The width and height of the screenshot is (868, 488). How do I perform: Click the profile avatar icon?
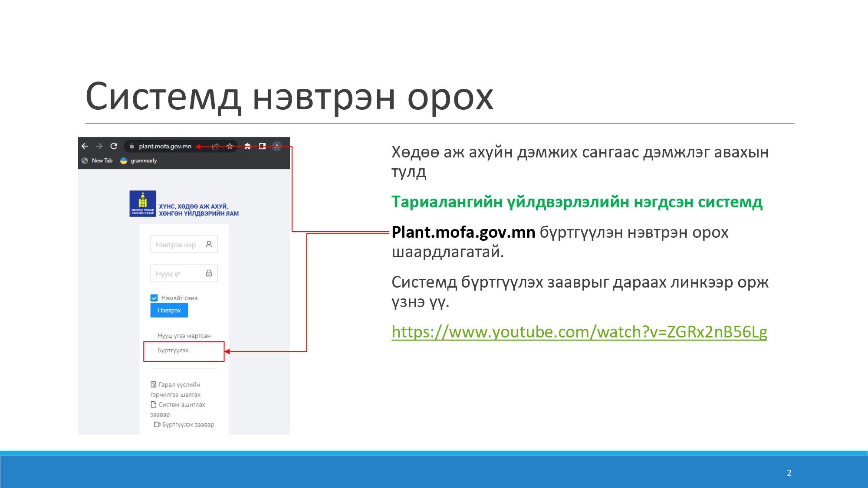277,146
